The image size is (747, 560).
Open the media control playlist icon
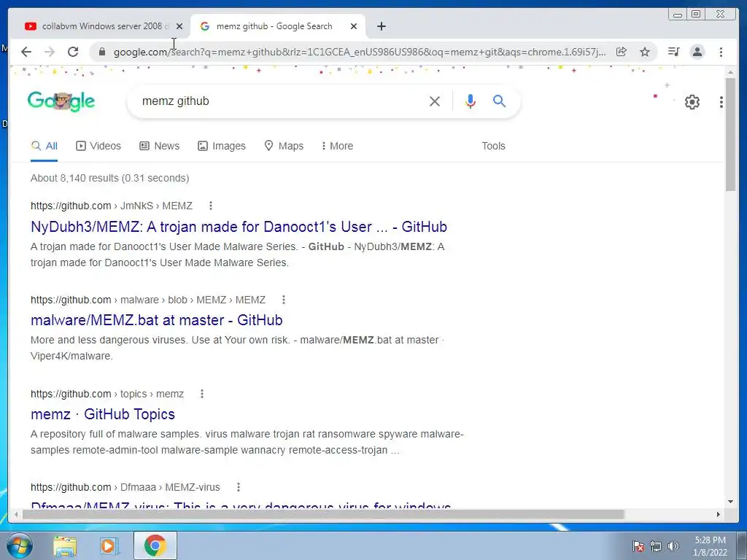pos(673,52)
